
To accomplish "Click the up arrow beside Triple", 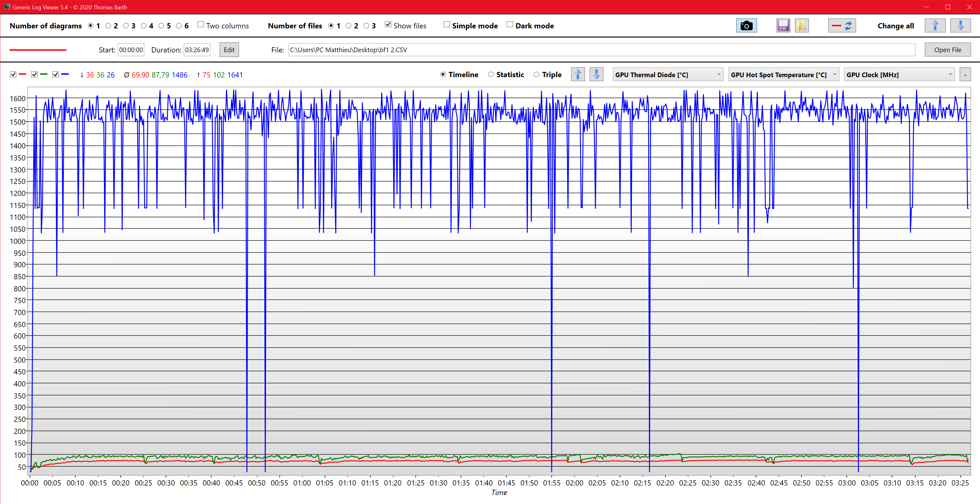I will 578,75.
